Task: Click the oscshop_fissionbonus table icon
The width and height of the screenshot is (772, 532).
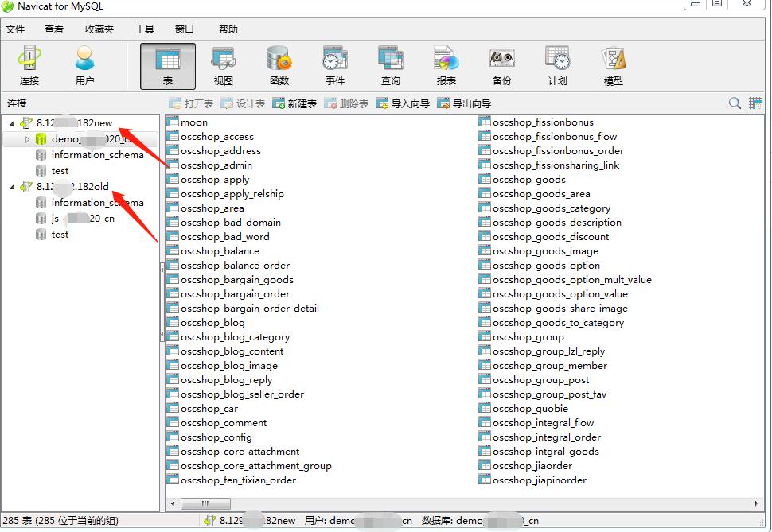Action: 485,122
